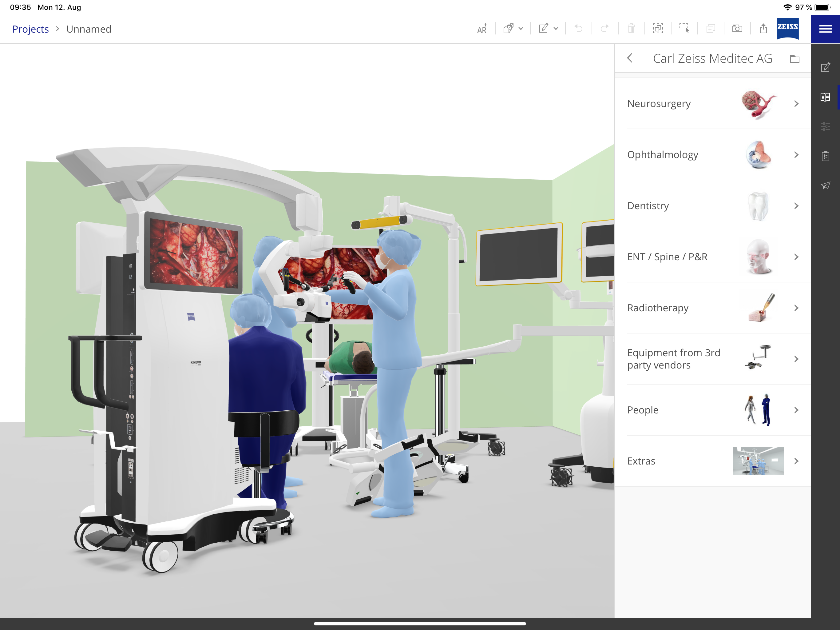Viewport: 840px width, 630px height.
Task: Activate the marquee selection tool
Action: [x=684, y=29]
